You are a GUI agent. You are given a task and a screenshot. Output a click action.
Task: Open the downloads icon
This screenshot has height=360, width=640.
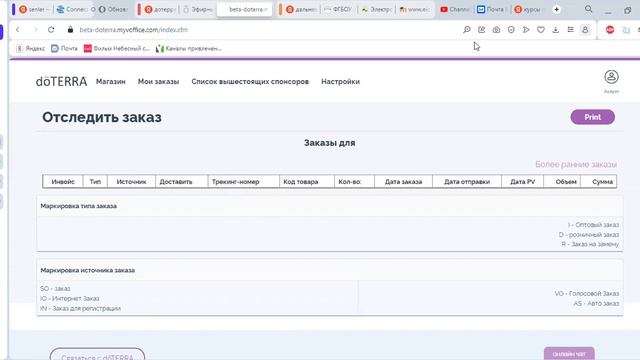click(x=556, y=30)
